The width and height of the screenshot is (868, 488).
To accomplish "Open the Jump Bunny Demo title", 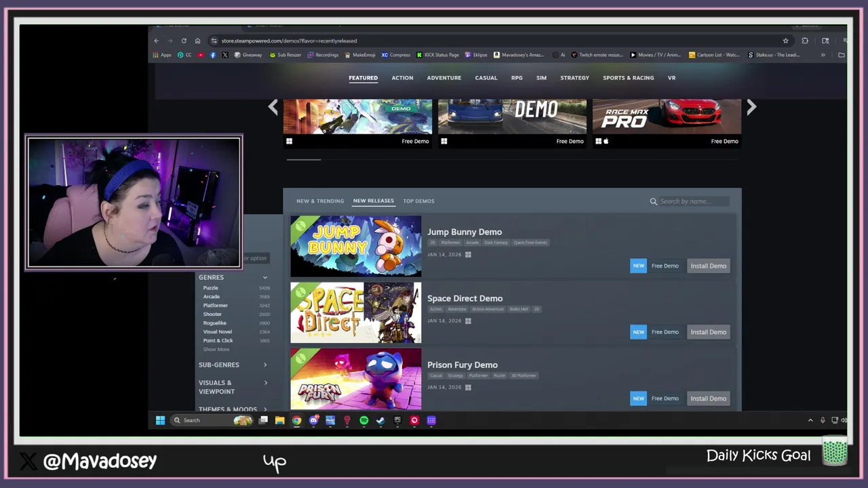I will (465, 232).
